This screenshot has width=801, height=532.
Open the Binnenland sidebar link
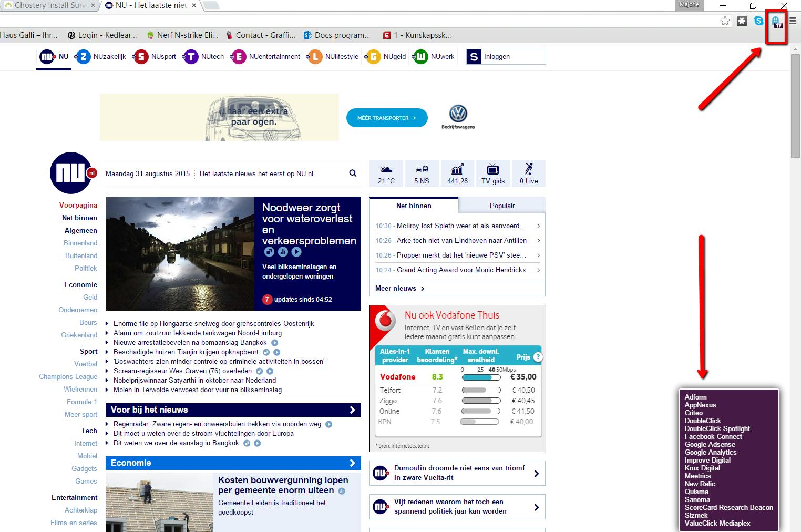pyautogui.click(x=80, y=243)
